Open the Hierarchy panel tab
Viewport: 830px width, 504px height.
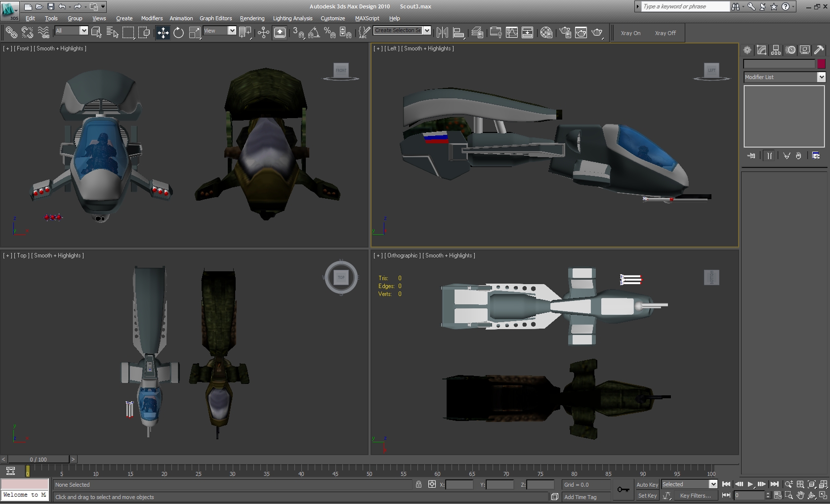pos(776,50)
